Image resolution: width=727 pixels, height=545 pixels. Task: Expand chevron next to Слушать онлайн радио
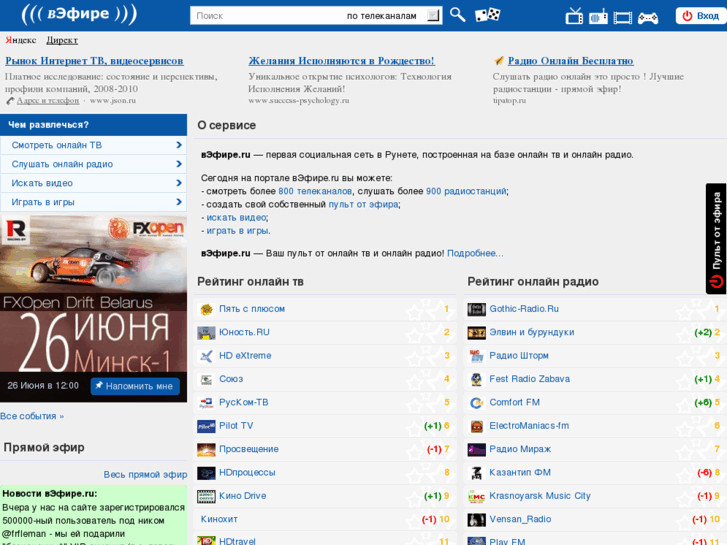click(179, 164)
